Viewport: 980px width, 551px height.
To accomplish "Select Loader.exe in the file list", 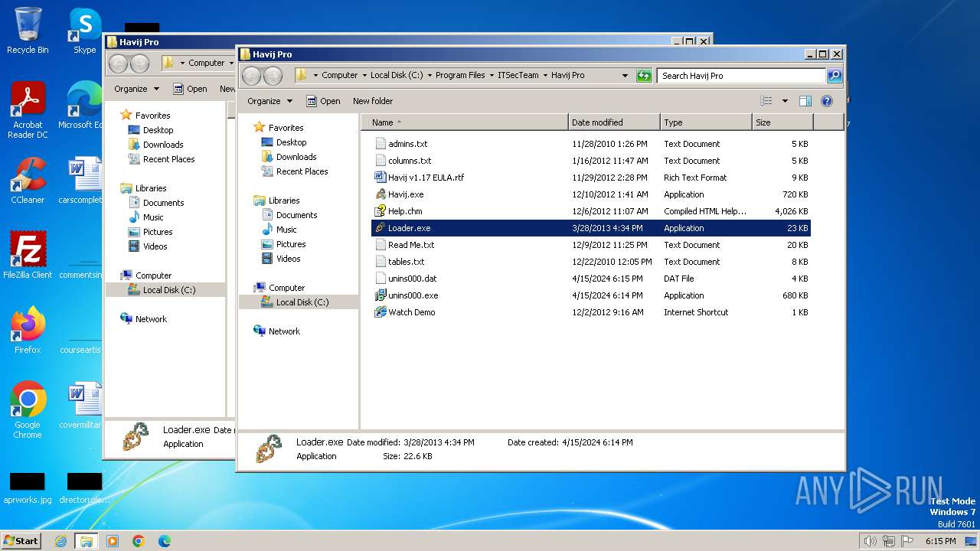I will 590,228.
